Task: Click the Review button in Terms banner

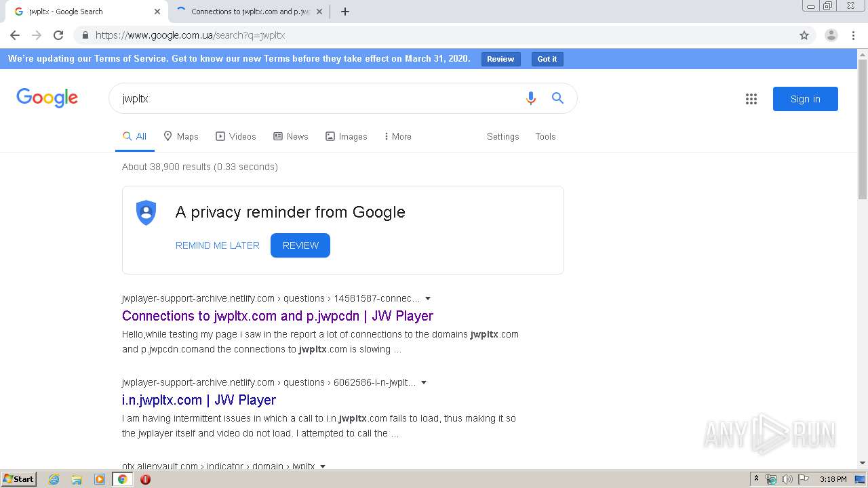Action: (x=500, y=59)
